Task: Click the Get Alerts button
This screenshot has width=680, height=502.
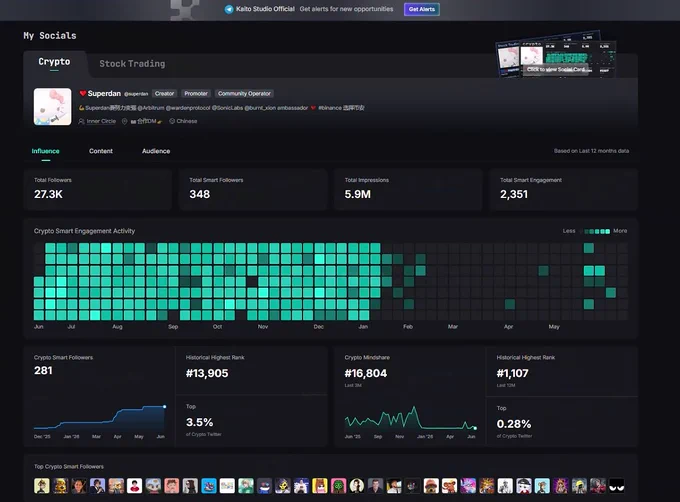Action: pos(422,9)
